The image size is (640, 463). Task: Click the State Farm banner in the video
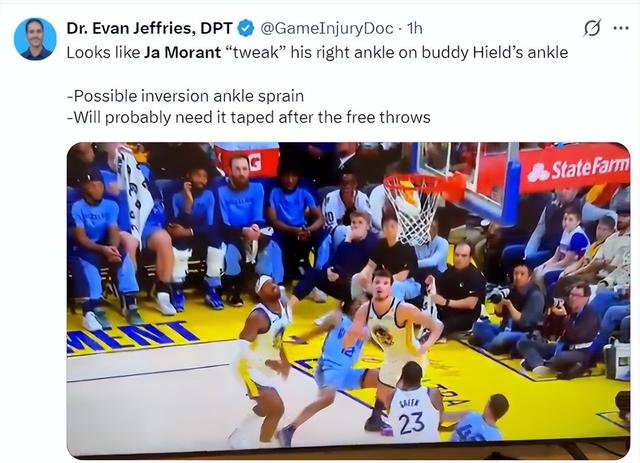(x=575, y=169)
